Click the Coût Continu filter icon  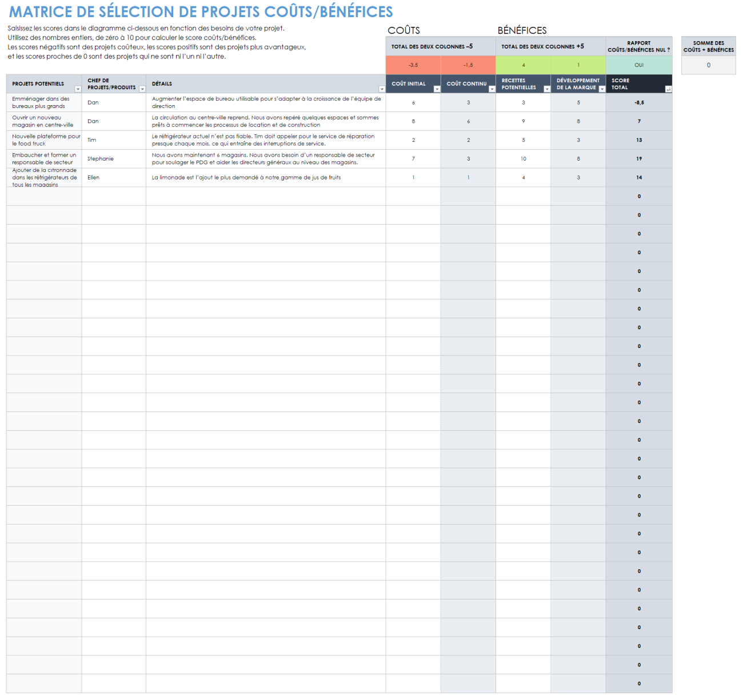490,89
